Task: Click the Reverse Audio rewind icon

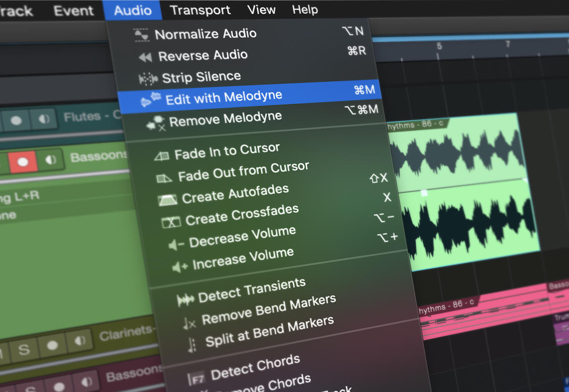Action: tap(145, 57)
